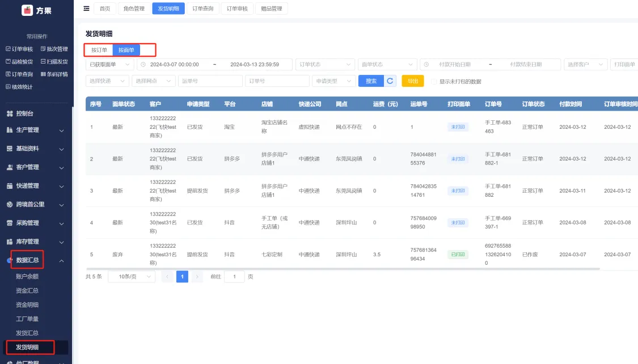Image resolution: width=638 pixels, height=364 pixels.
Task: Open 订单审核 shortcut in quick actions
Action: [19, 49]
